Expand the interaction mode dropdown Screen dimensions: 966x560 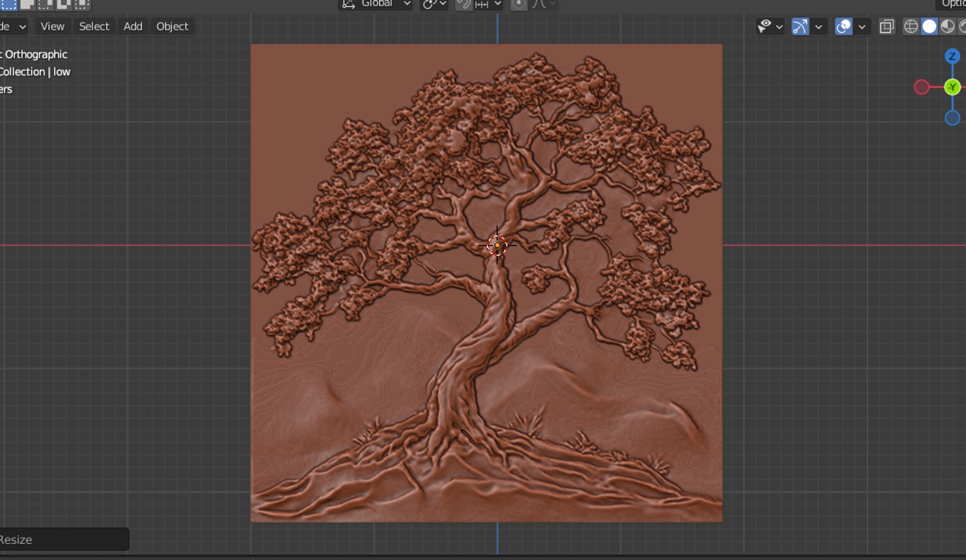click(x=14, y=26)
